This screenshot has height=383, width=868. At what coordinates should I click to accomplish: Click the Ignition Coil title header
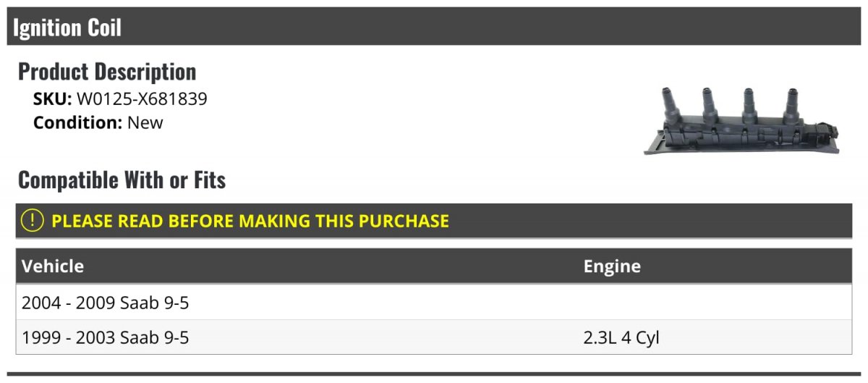click(x=67, y=28)
